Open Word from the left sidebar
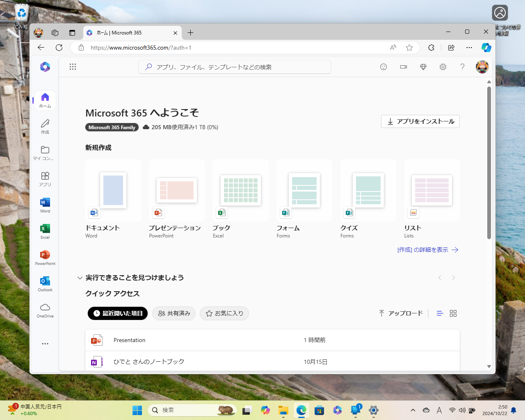The width and height of the screenshot is (525, 420). click(x=45, y=205)
